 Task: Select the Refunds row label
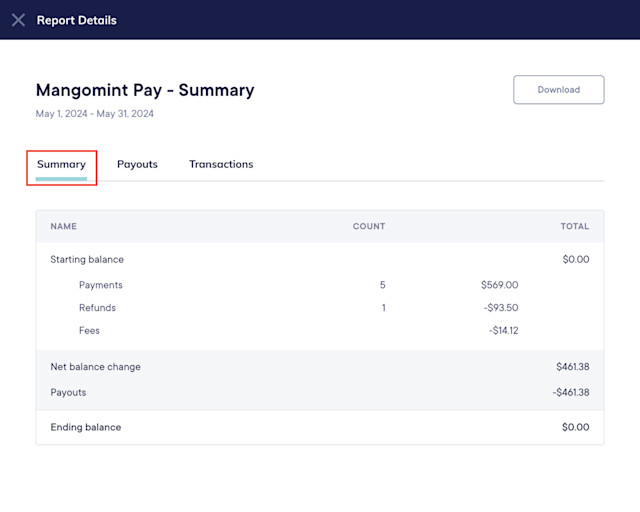pos(97,308)
